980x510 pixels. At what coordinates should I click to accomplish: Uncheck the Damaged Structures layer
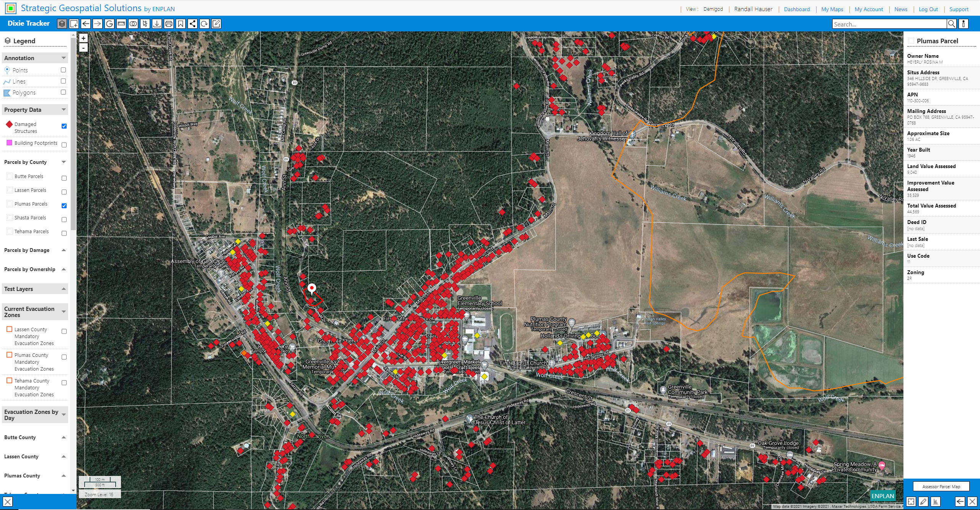click(x=64, y=126)
